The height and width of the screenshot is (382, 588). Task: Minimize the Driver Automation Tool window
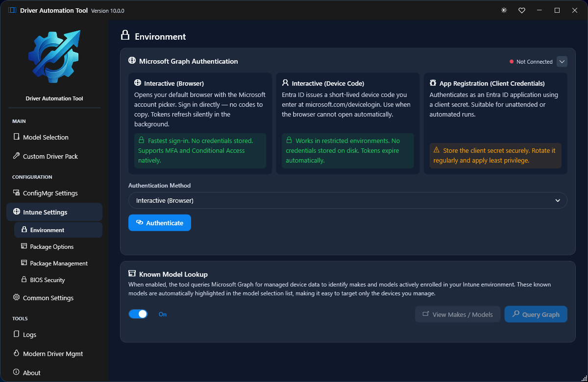click(539, 10)
